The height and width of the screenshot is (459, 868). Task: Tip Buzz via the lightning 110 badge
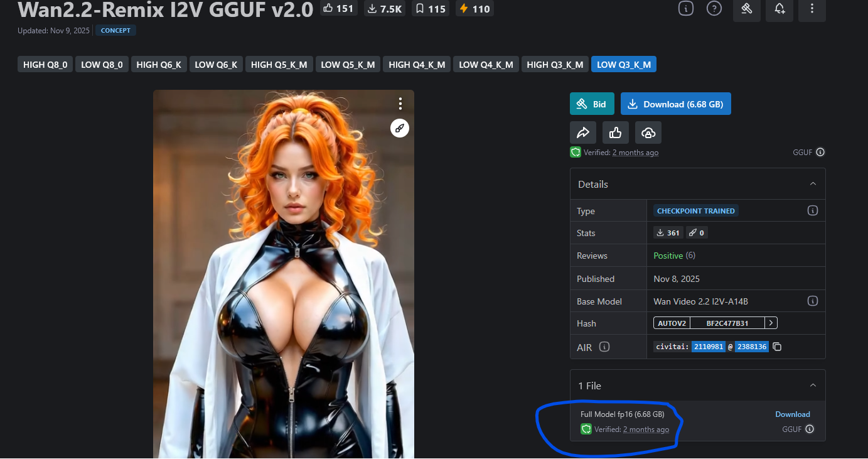(474, 9)
